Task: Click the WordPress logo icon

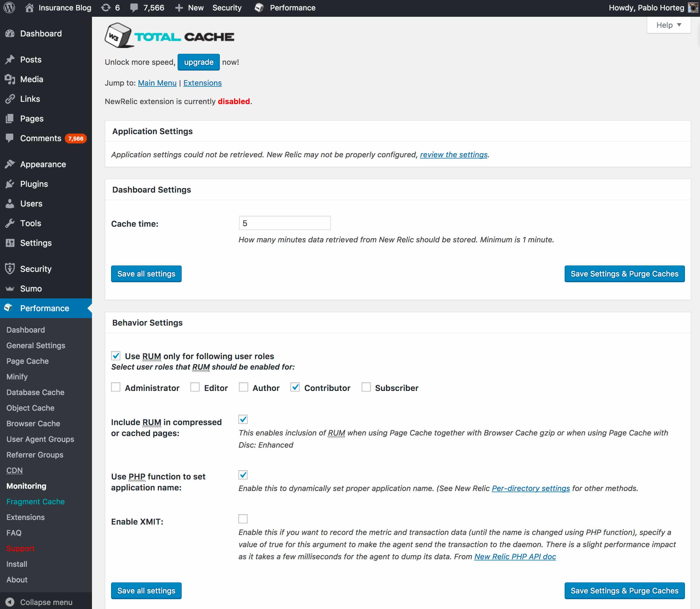Action: 9,8
